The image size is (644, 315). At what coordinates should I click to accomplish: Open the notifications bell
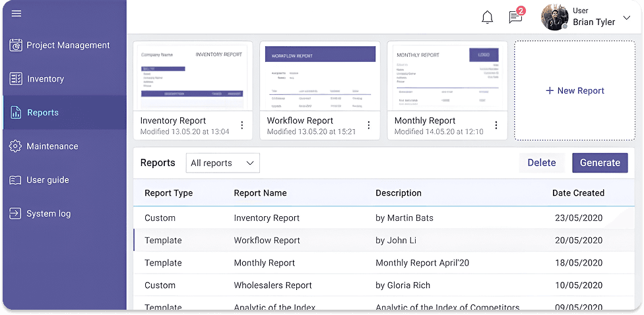(x=487, y=18)
